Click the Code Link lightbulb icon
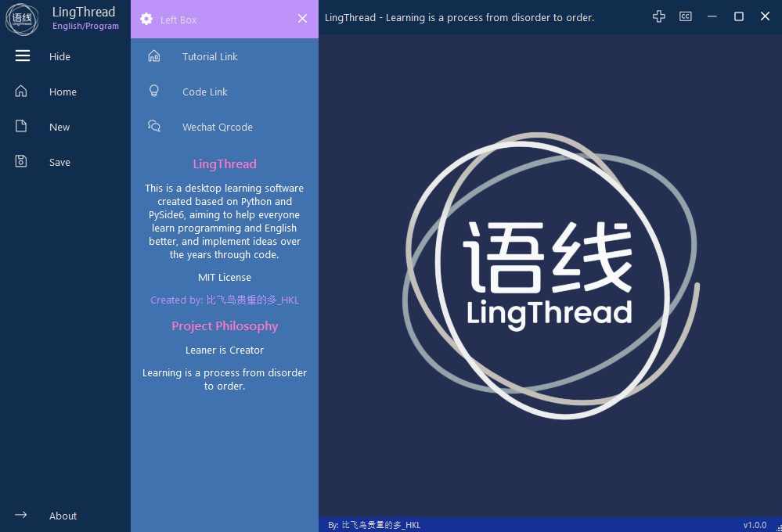The width and height of the screenshot is (782, 532). pyautogui.click(x=154, y=91)
